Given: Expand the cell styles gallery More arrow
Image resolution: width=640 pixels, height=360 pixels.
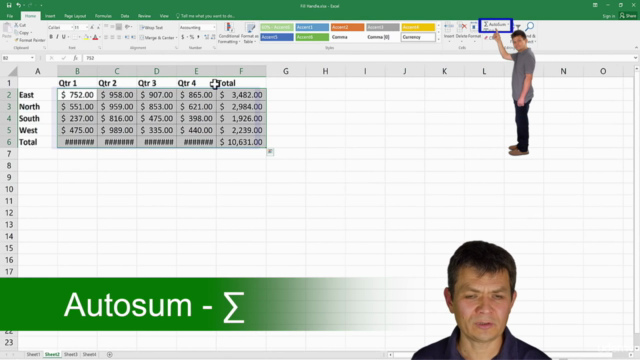Looking at the screenshot, I should pos(439,39).
